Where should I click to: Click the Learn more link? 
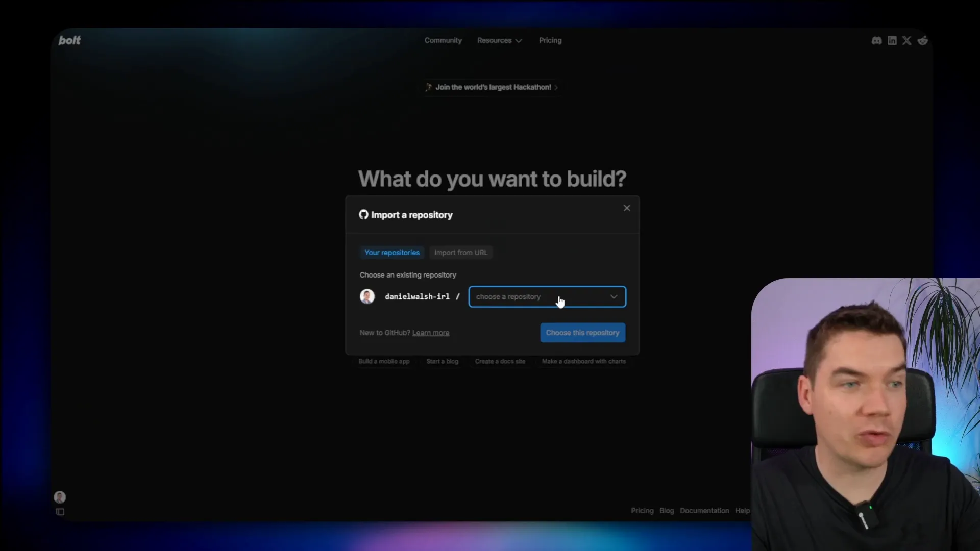[x=431, y=333]
